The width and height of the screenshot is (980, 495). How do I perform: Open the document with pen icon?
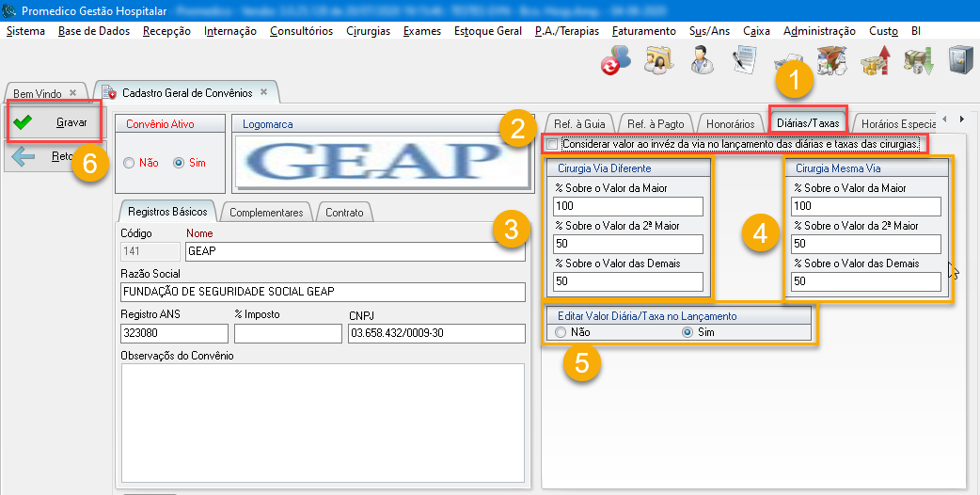(x=745, y=59)
